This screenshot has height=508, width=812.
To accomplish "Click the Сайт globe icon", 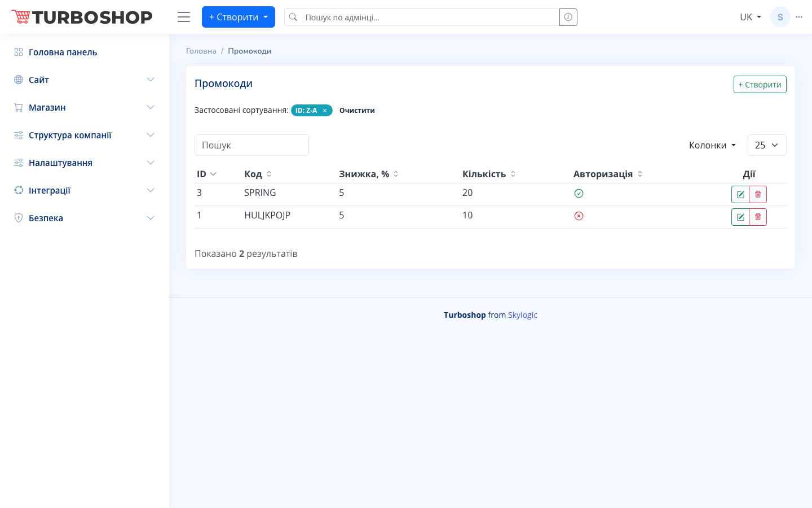I will click(x=19, y=80).
